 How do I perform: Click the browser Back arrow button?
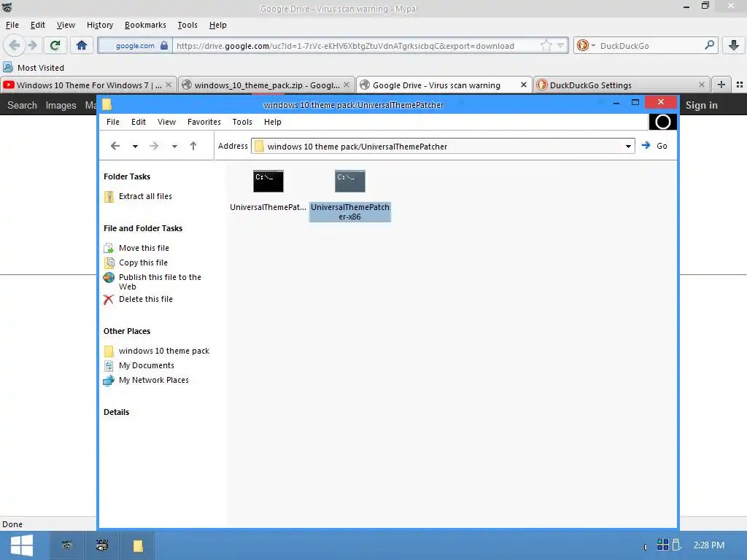[15, 45]
